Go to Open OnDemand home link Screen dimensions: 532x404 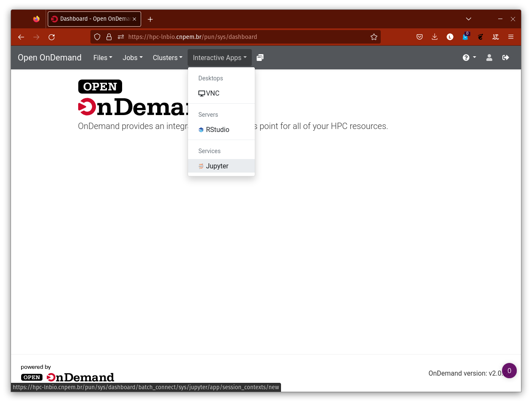point(49,58)
